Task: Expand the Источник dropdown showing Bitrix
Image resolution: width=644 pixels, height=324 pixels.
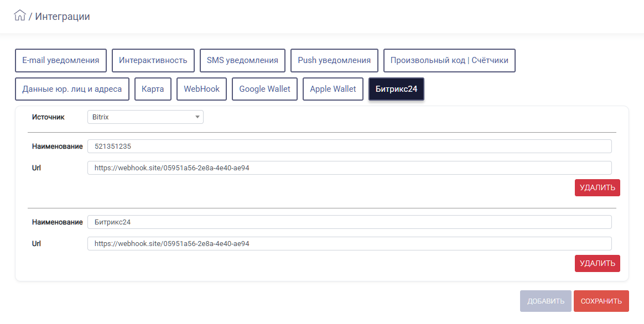Action: coord(146,117)
